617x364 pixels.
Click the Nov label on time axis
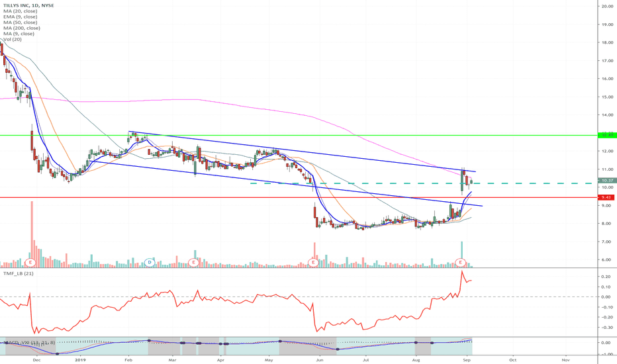click(x=565, y=359)
